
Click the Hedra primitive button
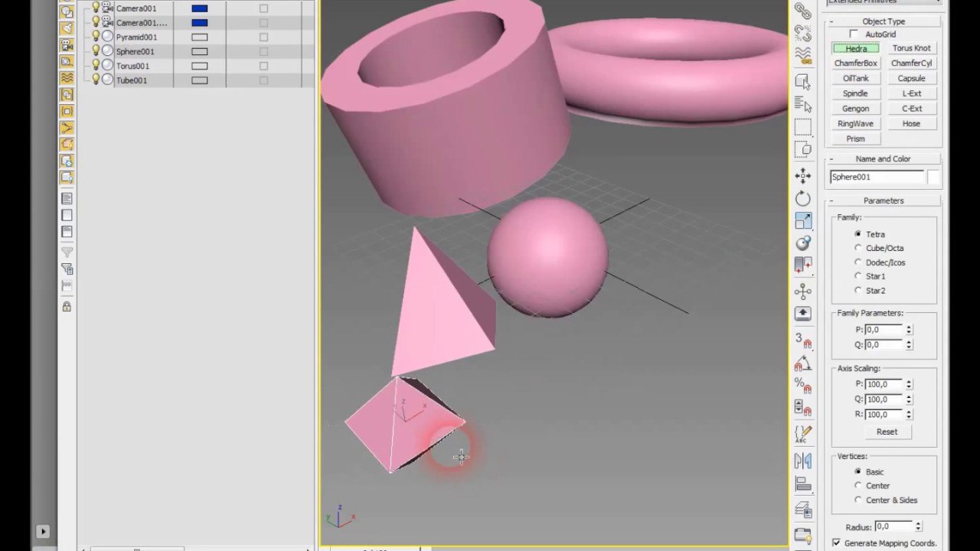[x=855, y=48]
